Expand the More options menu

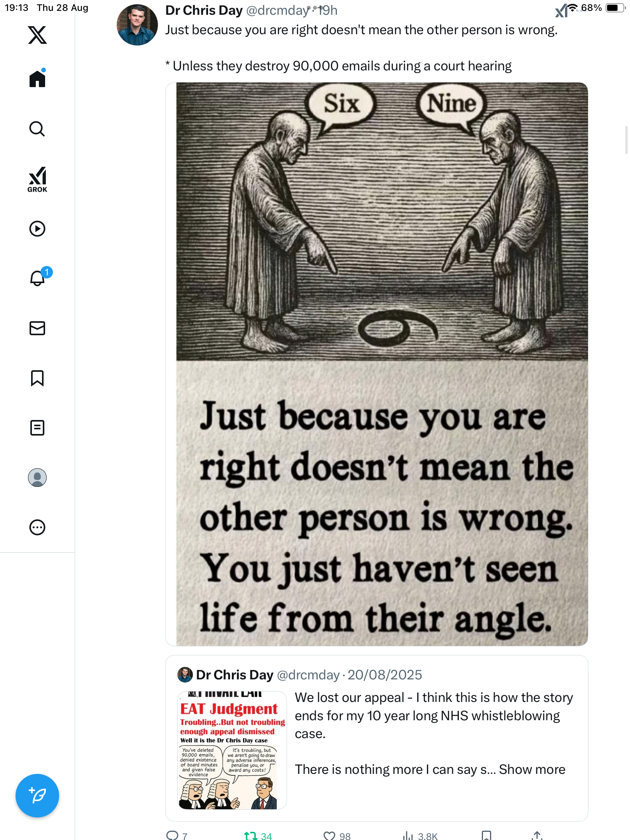(x=37, y=527)
